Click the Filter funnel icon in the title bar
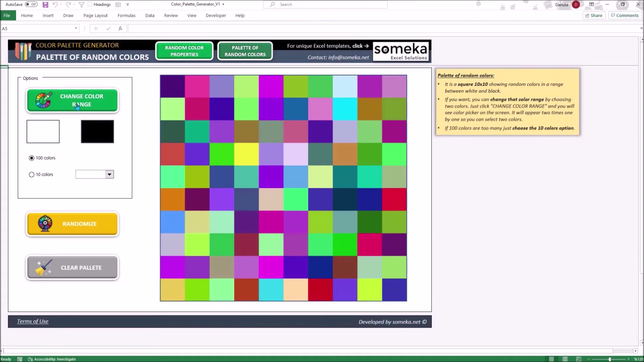The image size is (644, 362). pos(82,5)
